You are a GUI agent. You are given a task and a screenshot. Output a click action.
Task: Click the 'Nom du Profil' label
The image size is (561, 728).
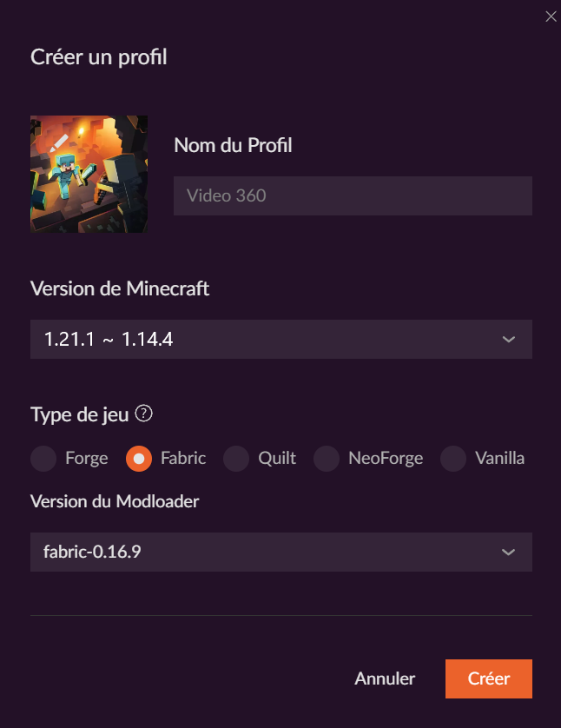[233, 145]
